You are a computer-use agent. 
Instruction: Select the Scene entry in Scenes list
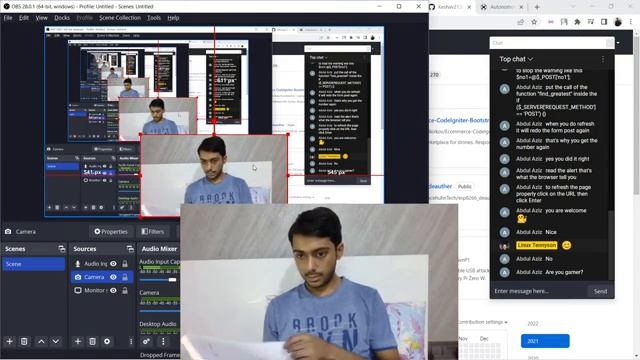pos(33,264)
